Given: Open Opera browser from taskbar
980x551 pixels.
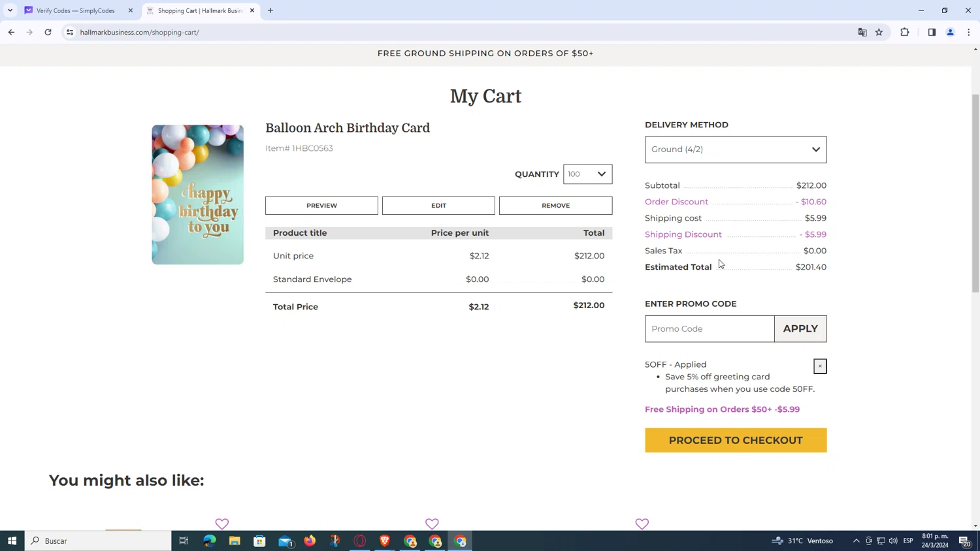Looking at the screenshot, I should [x=360, y=541].
